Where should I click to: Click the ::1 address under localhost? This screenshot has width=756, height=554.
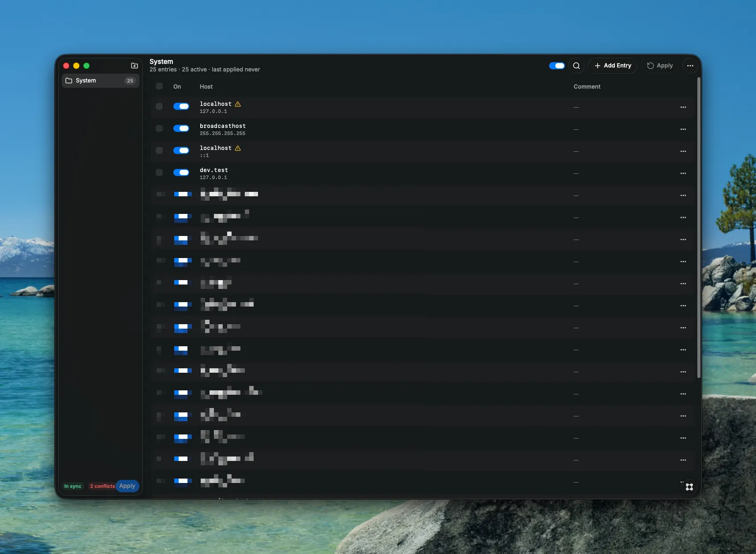click(205, 156)
